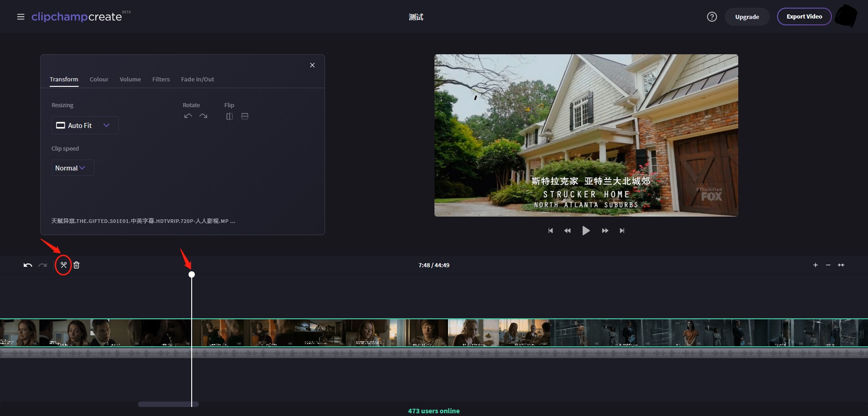Image resolution: width=868 pixels, height=416 pixels.
Task: Fast forward the video preview
Action: tap(605, 231)
